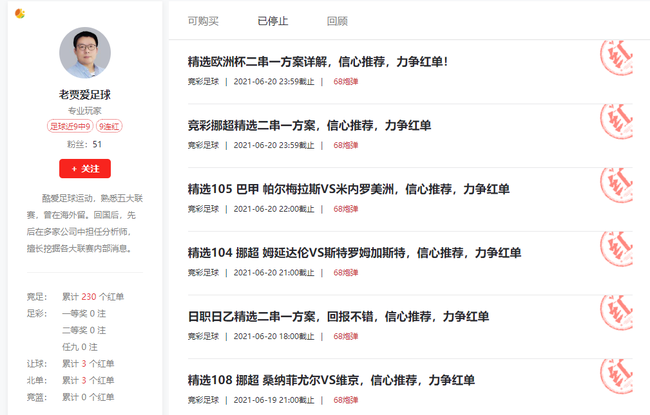Image resolution: width=650 pixels, height=415 pixels.
Task: Click 2021-06-20 22:00截止 deadline text
Action: (274, 209)
